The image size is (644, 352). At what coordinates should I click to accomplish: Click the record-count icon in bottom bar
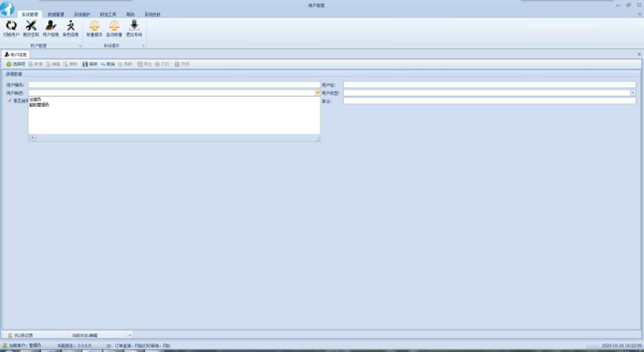(x=10, y=335)
